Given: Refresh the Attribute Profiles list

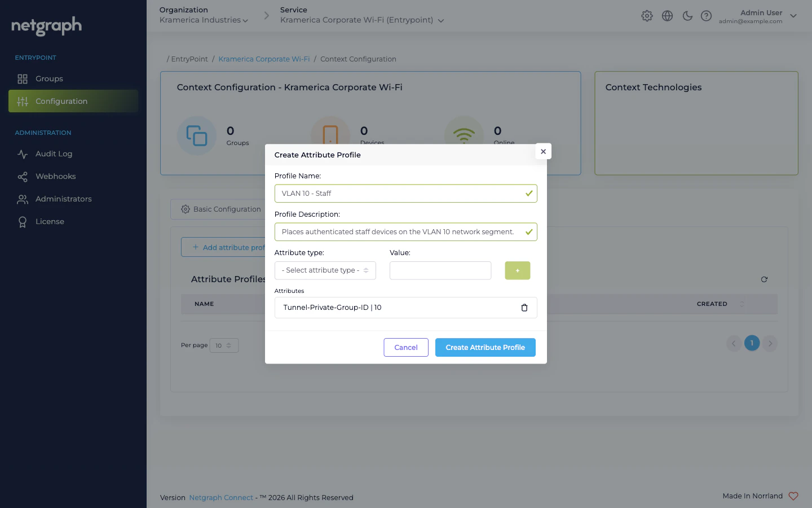Looking at the screenshot, I should 764,279.
